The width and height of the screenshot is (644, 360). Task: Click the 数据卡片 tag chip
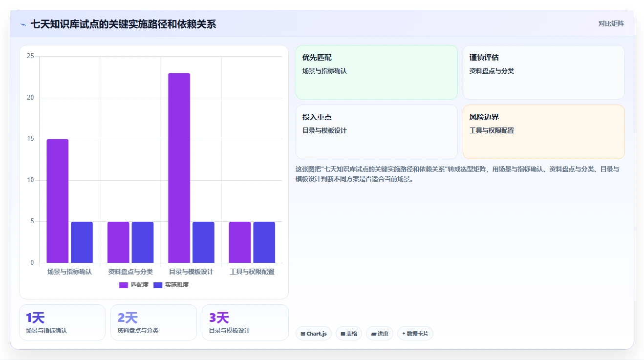coord(415,334)
